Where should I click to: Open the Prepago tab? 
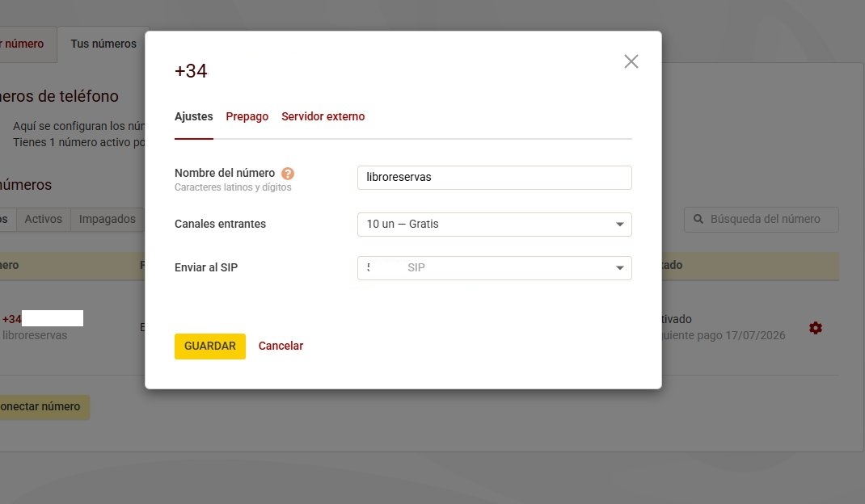coord(247,116)
